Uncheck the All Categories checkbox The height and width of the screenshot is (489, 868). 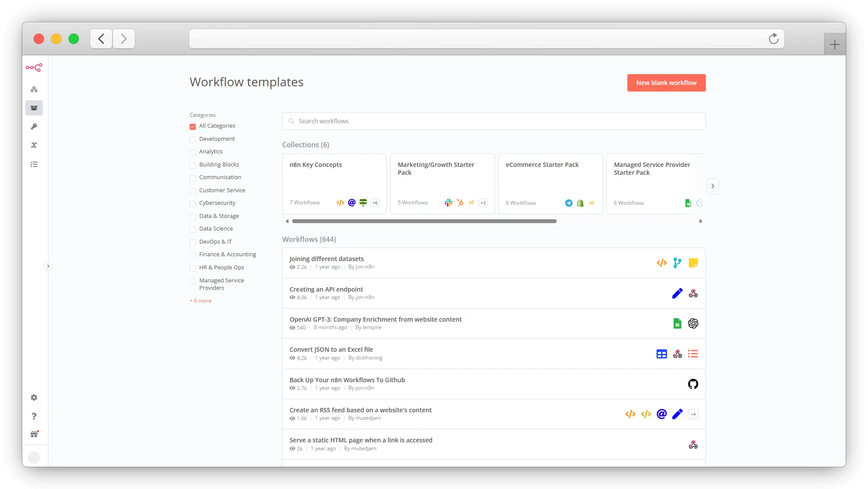point(193,126)
